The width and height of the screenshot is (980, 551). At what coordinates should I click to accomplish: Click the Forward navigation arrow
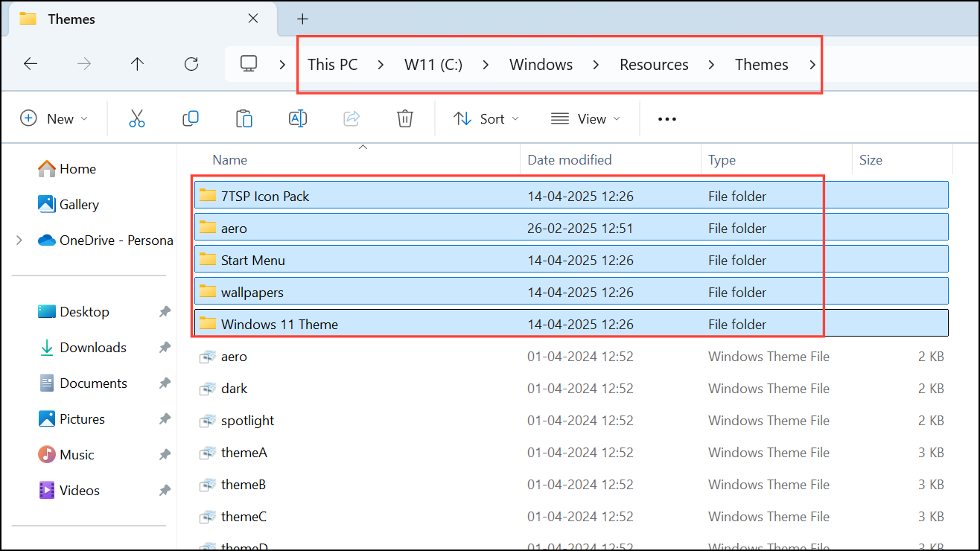coord(84,64)
